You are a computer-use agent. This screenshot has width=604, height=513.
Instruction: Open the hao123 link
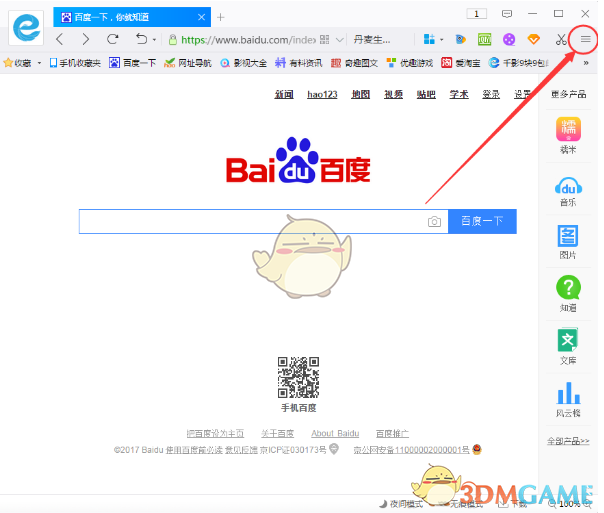click(x=322, y=94)
